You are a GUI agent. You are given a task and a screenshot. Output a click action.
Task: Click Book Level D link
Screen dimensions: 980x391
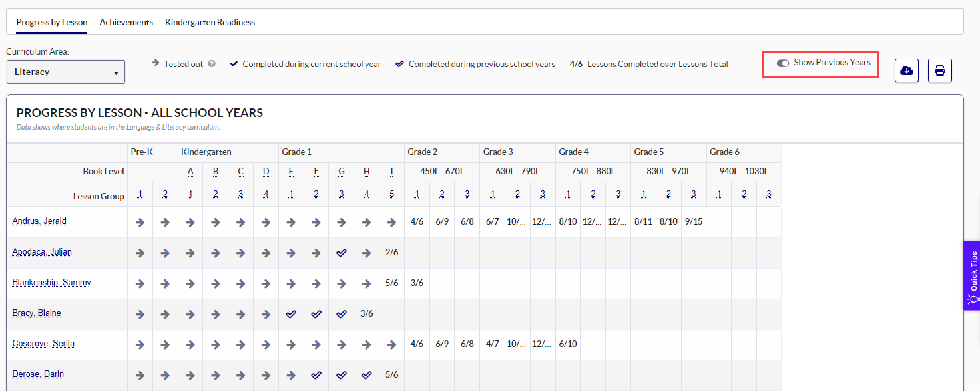coord(266,172)
